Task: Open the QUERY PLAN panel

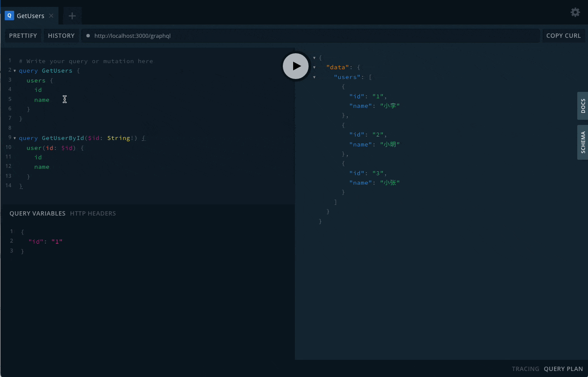Action: 563,369
